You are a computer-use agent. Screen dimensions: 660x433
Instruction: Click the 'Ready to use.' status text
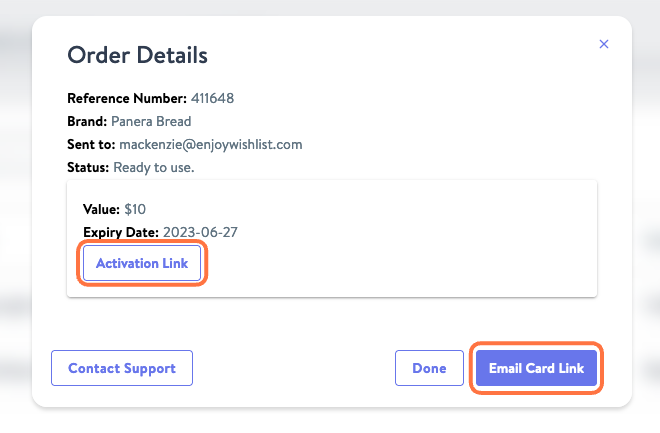[154, 168]
